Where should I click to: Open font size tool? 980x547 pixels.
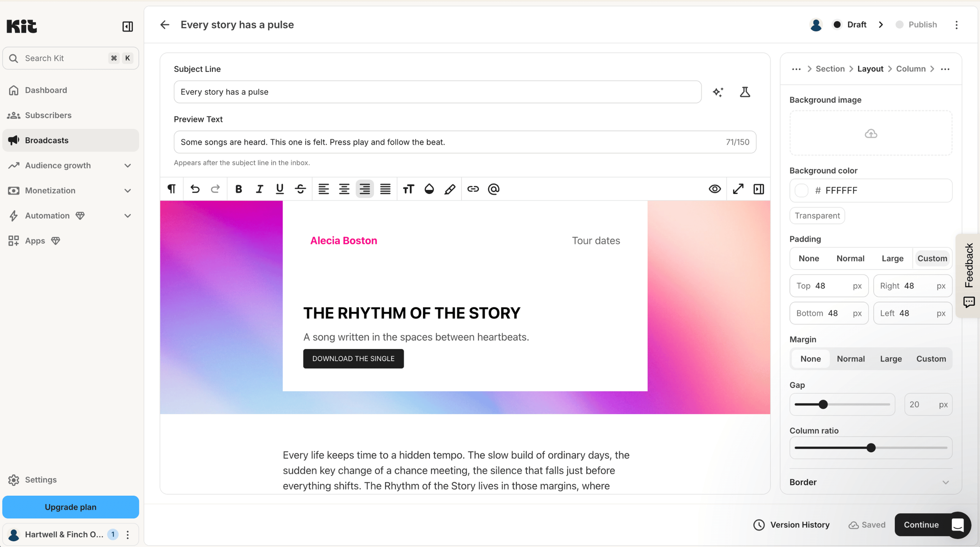(x=408, y=189)
